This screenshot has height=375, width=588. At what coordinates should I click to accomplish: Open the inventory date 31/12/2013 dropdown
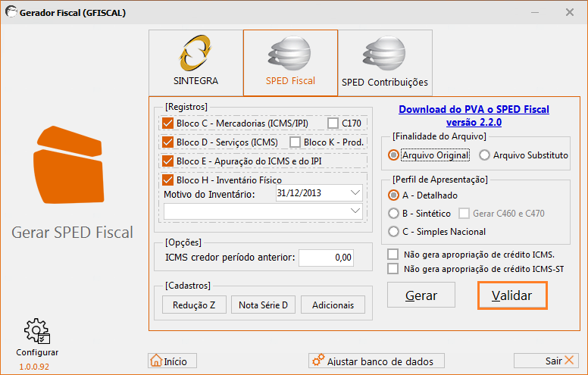tap(355, 192)
